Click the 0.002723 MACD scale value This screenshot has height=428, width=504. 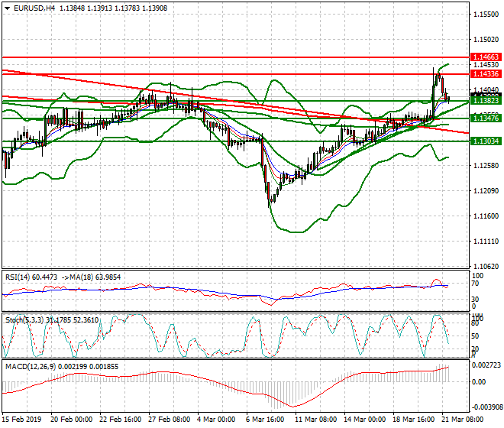coord(486,365)
